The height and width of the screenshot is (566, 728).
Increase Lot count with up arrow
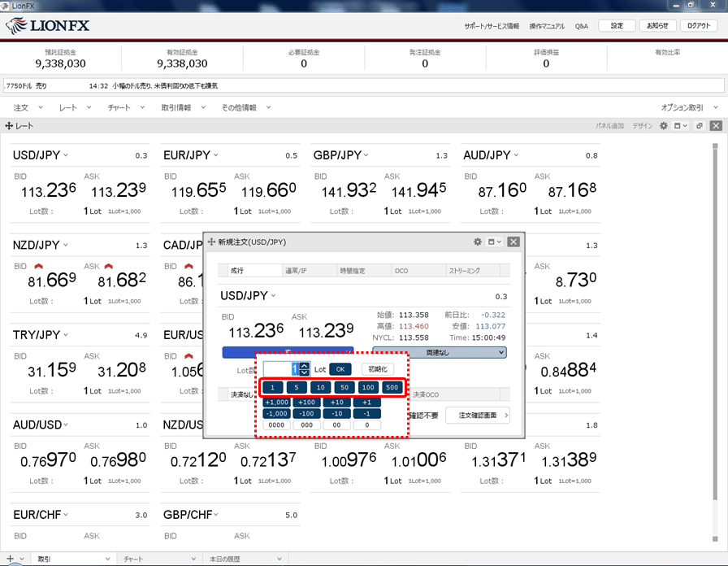point(305,366)
